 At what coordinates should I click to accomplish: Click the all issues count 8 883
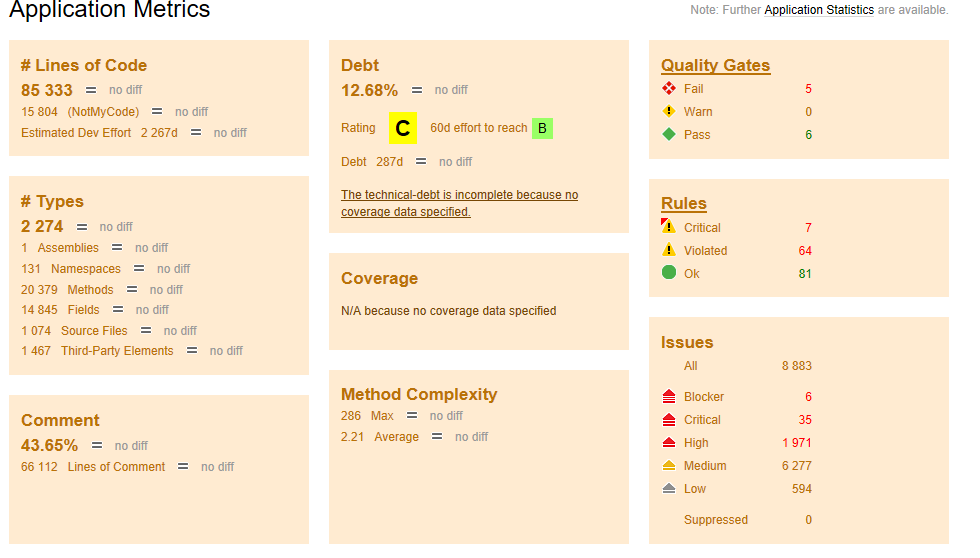click(797, 366)
